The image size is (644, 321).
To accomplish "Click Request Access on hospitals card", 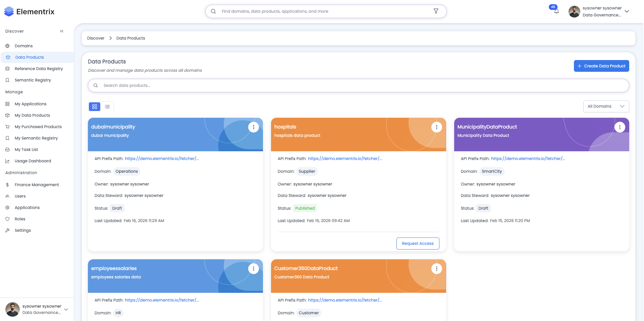I will tap(418, 243).
